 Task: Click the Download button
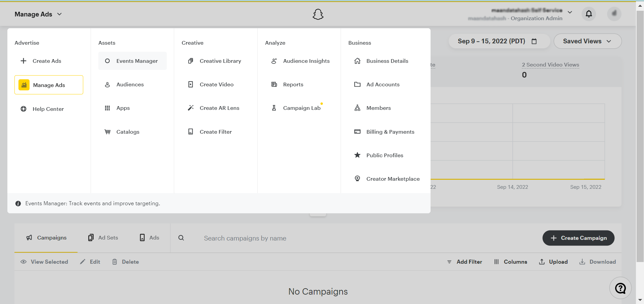[x=598, y=262]
